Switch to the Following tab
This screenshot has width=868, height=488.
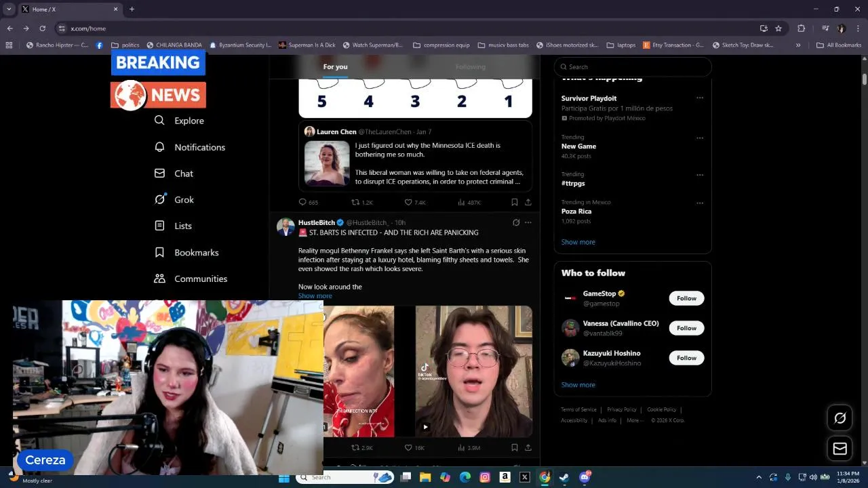click(470, 66)
